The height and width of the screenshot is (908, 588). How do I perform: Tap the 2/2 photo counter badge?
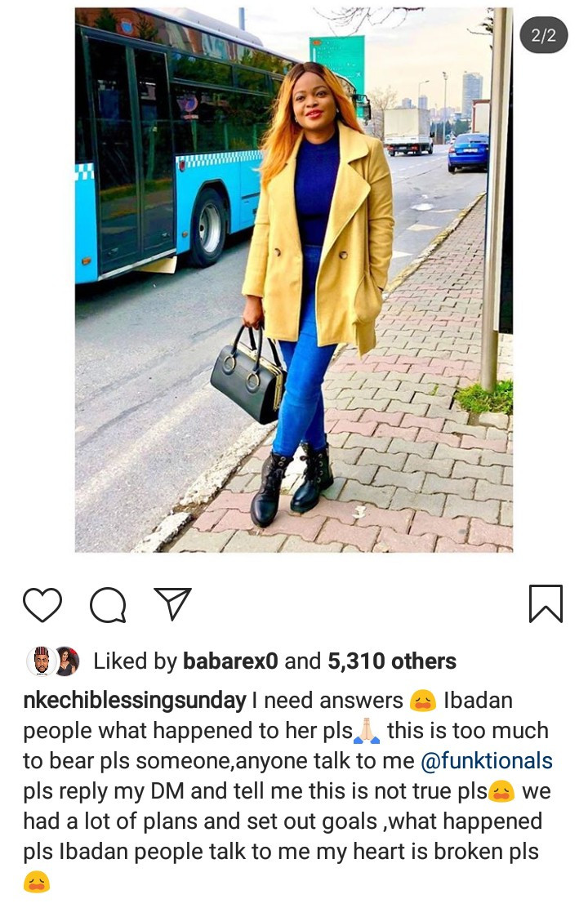(543, 35)
